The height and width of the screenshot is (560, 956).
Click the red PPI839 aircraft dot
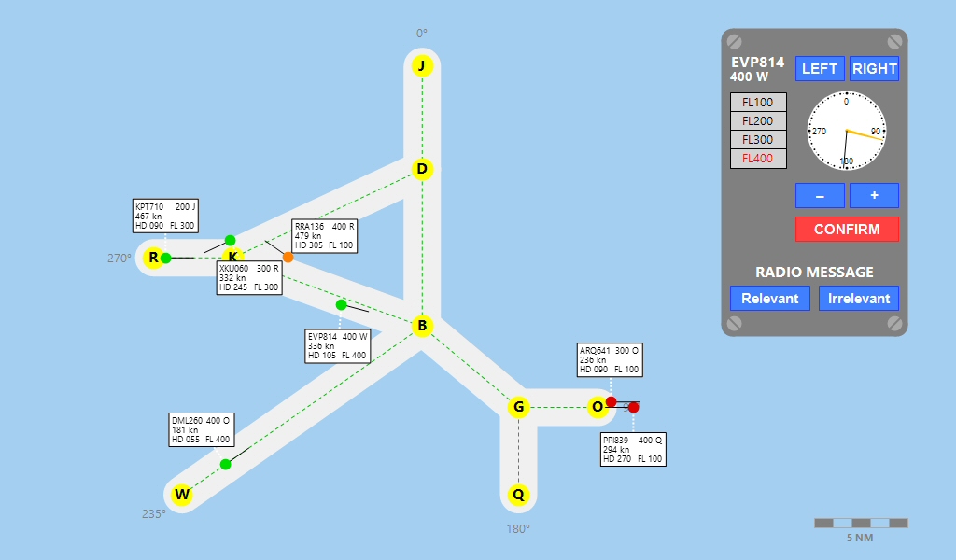[x=633, y=407]
